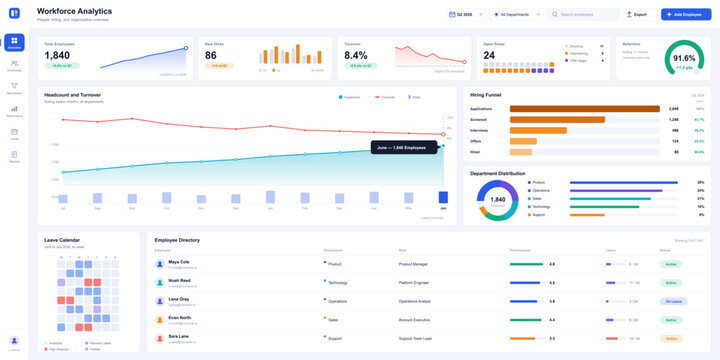Viewport: 720px width, 360px height.
Task: Open the Q2 2026 period dropdown
Action: (466, 15)
